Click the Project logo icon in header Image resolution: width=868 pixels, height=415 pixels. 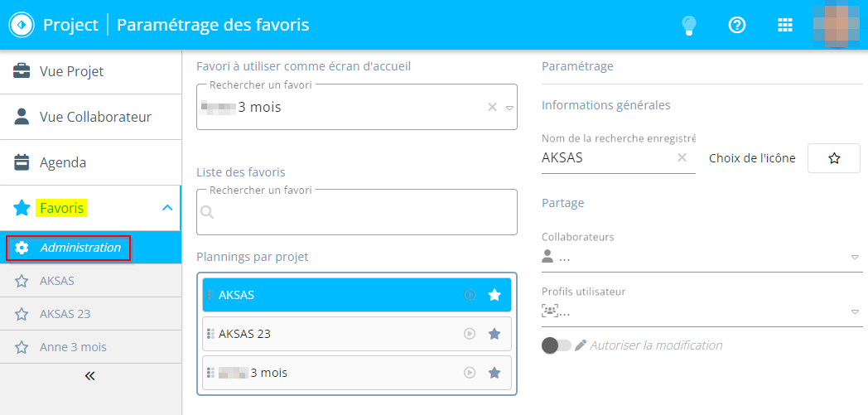pos(22,26)
